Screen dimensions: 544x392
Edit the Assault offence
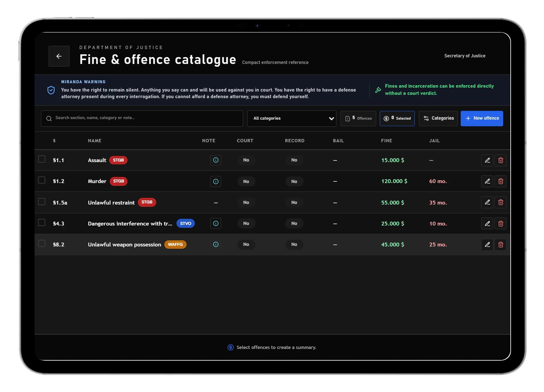(487, 160)
